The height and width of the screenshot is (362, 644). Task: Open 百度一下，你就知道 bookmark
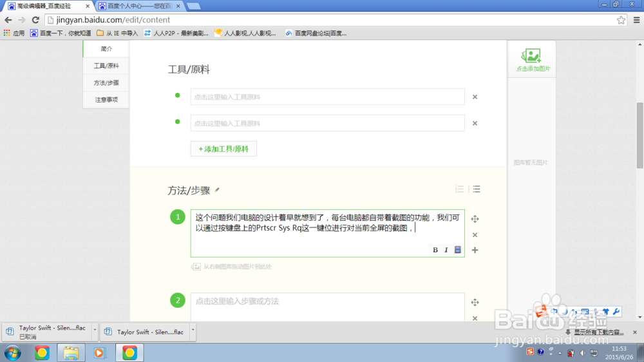tap(61, 33)
